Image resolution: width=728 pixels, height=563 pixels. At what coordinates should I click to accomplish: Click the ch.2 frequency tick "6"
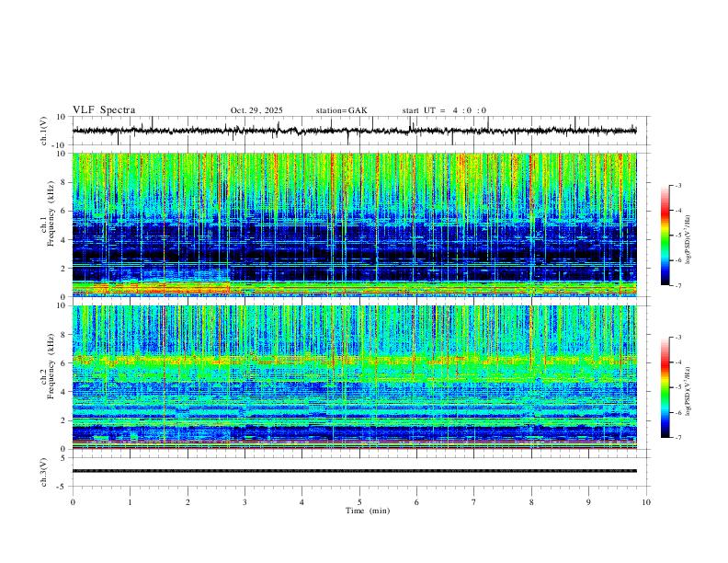point(63,362)
